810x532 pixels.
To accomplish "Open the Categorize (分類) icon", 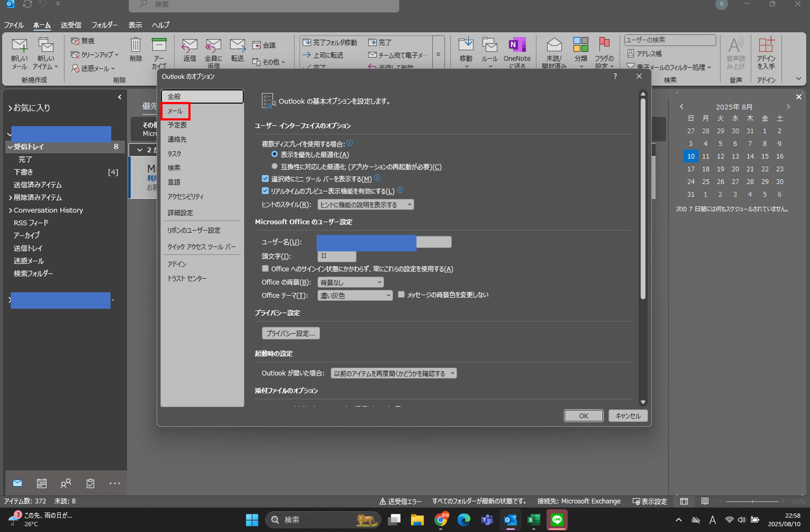I will click(581, 52).
